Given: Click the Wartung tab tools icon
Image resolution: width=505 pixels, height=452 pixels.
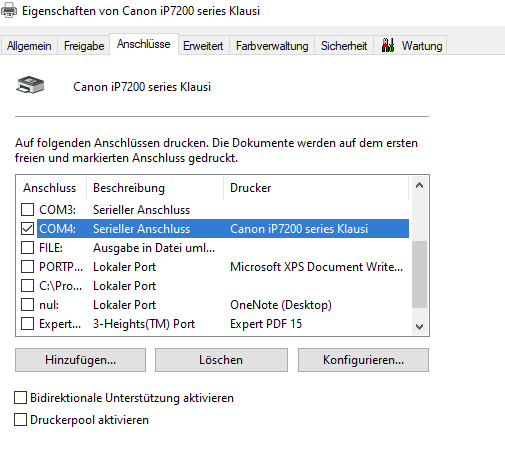Looking at the screenshot, I should point(388,45).
